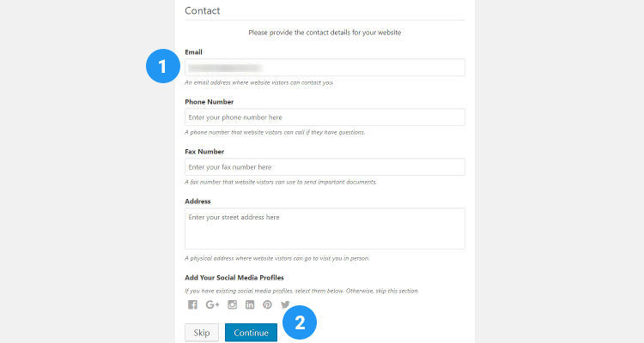Click the Contact section heading
This screenshot has width=644, height=343.
(203, 11)
